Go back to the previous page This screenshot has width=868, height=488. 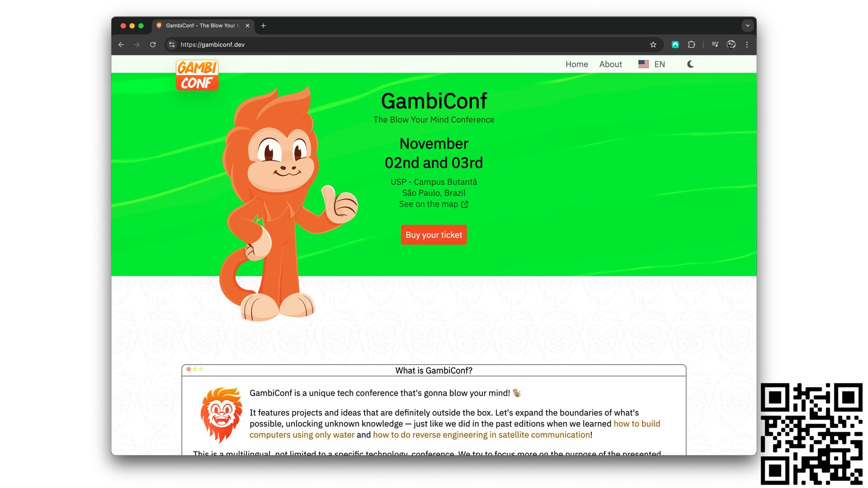(121, 45)
